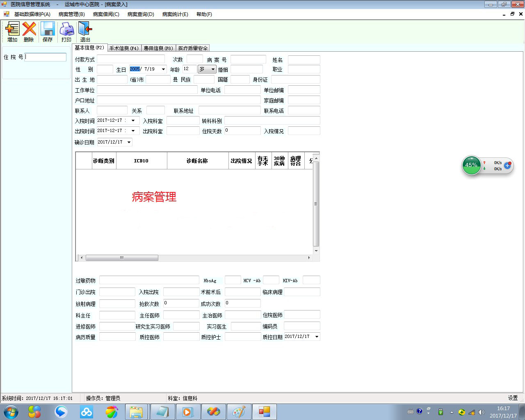Open the notepad taskbar icon
Screen dimensions: 525x420
(162, 412)
